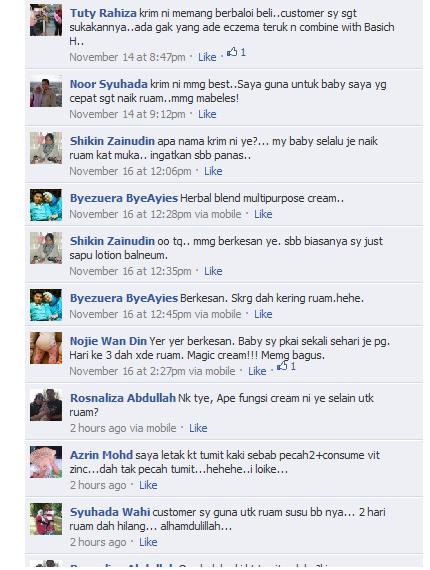Click Azrin Mohd's avatar thumbnail
Image resolution: width=430 pixels, height=570 pixels.
tap(46, 462)
